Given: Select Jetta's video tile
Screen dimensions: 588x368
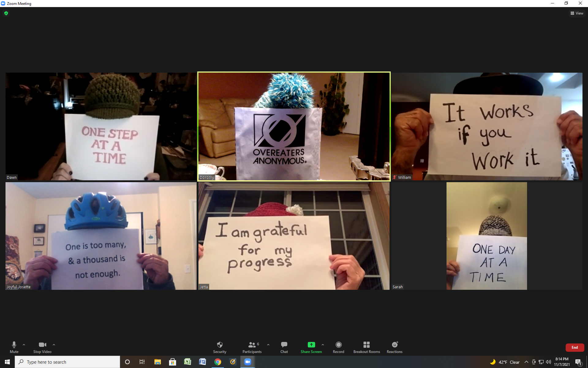Looking at the screenshot, I should (294, 236).
